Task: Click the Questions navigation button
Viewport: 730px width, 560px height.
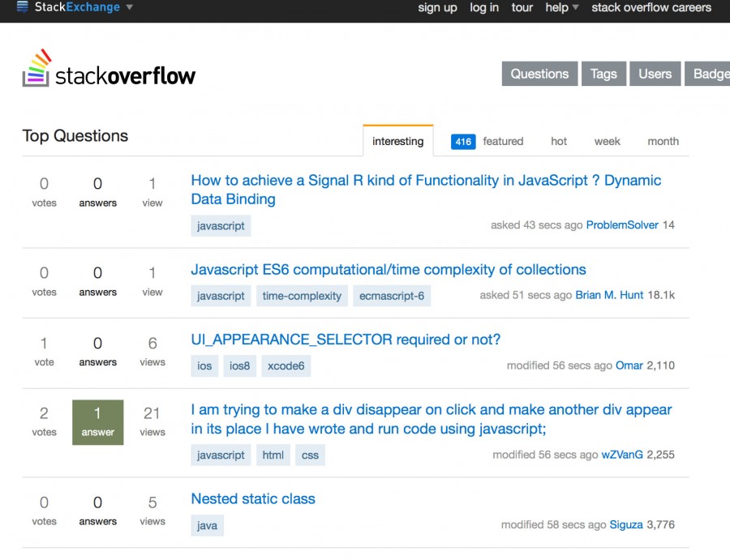Action: coord(539,74)
